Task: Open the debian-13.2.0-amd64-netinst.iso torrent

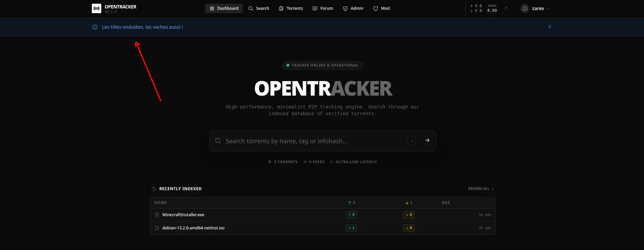Action: (193, 228)
